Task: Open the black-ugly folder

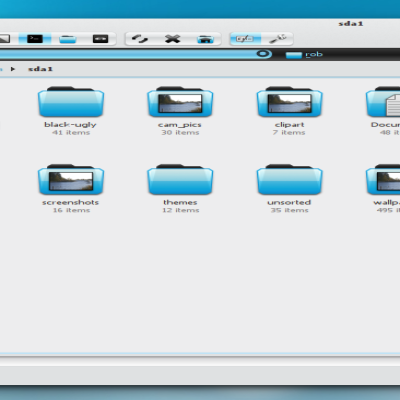Action: [71, 101]
